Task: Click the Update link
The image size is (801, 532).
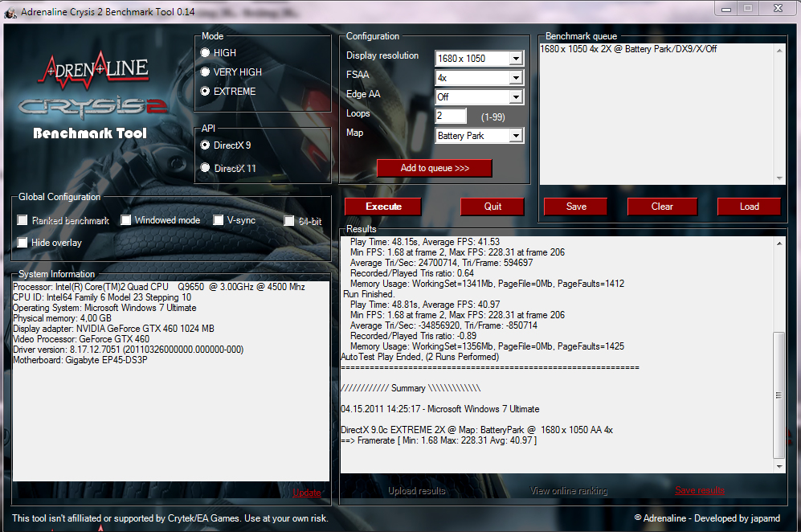Action: coord(307,493)
